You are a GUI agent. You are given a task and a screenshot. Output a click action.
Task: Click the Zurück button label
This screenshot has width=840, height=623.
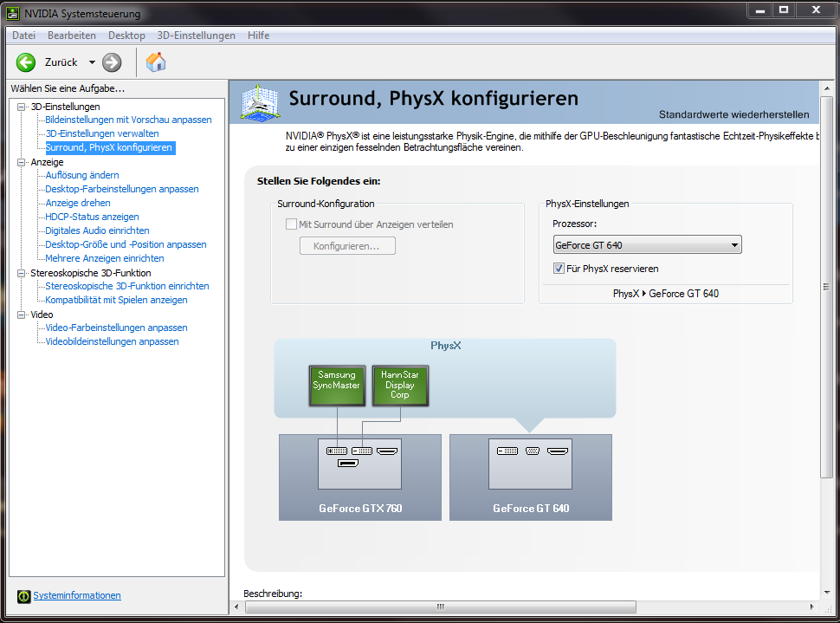[61, 62]
